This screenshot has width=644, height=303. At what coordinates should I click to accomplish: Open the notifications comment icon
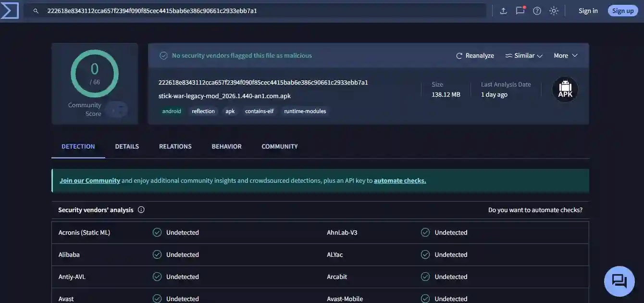click(x=520, y=11)
